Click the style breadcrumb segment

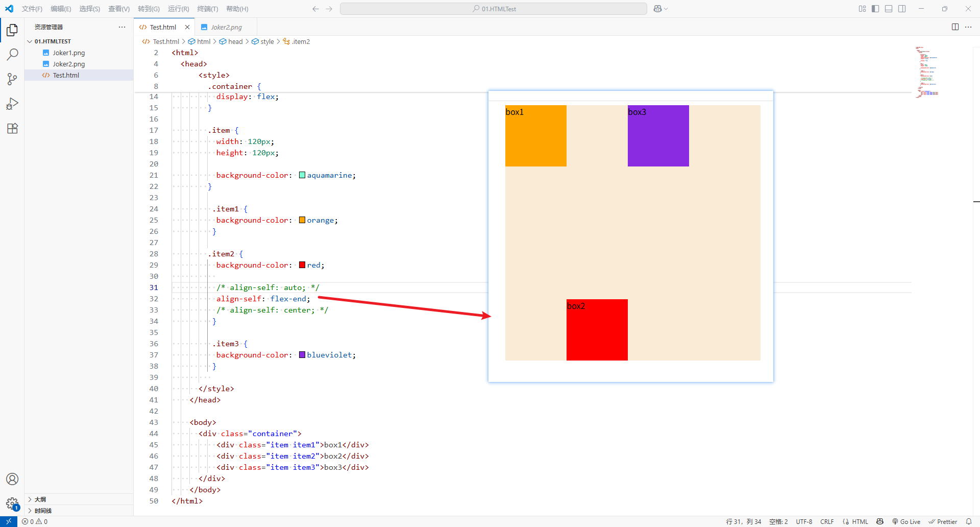[x=263, y=41]
